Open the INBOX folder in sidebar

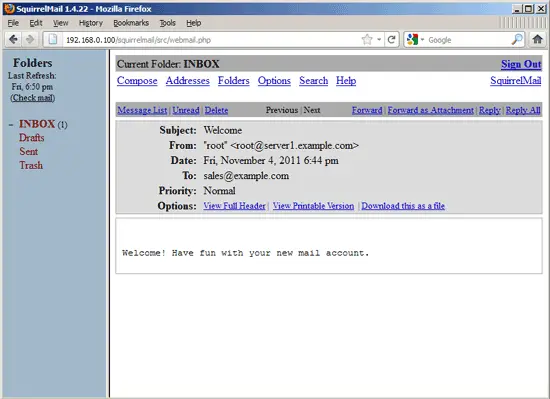(37, 124)
